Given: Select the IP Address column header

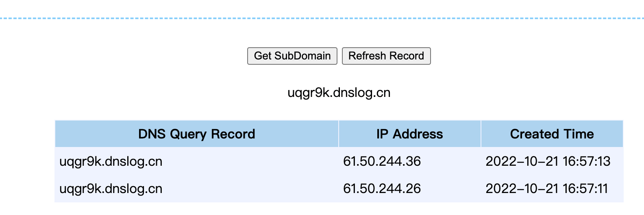Looking at the screenshot, I should click(x=409, y=134).
